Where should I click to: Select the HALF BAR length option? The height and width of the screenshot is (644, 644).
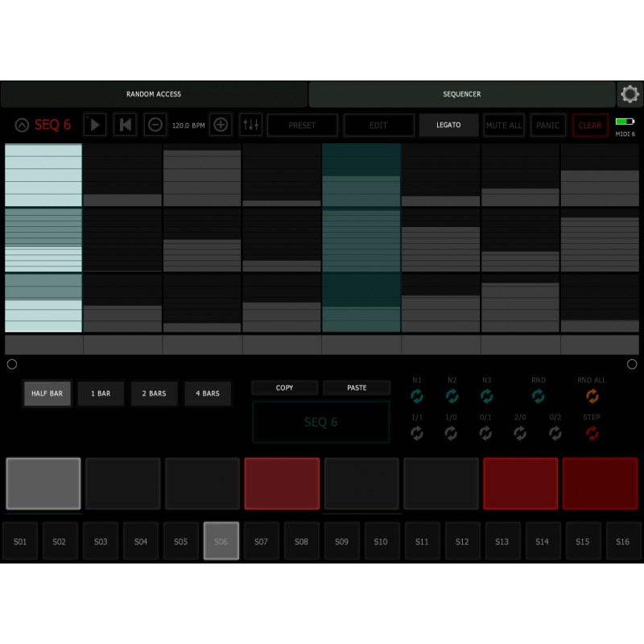click(47, 394)
